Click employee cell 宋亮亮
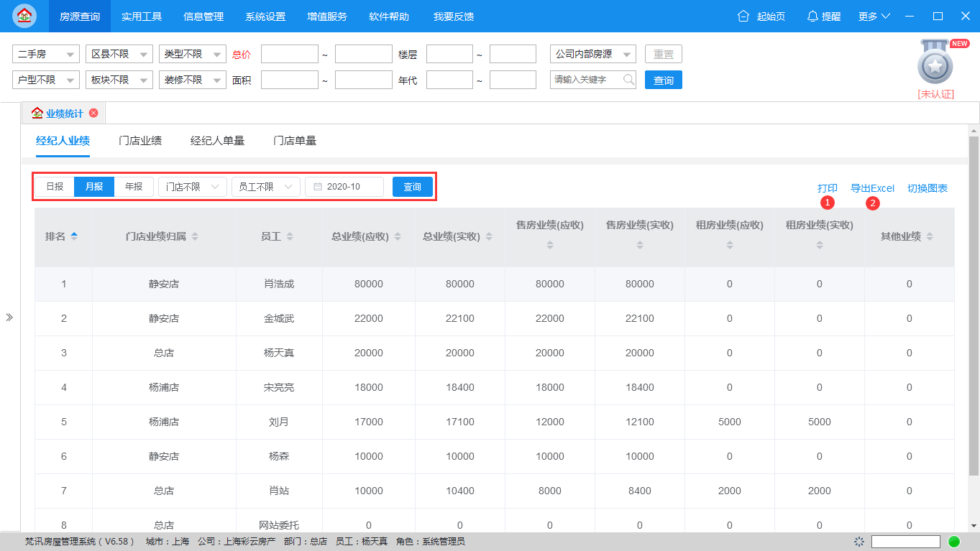980x551 pixels. [279, 387]
